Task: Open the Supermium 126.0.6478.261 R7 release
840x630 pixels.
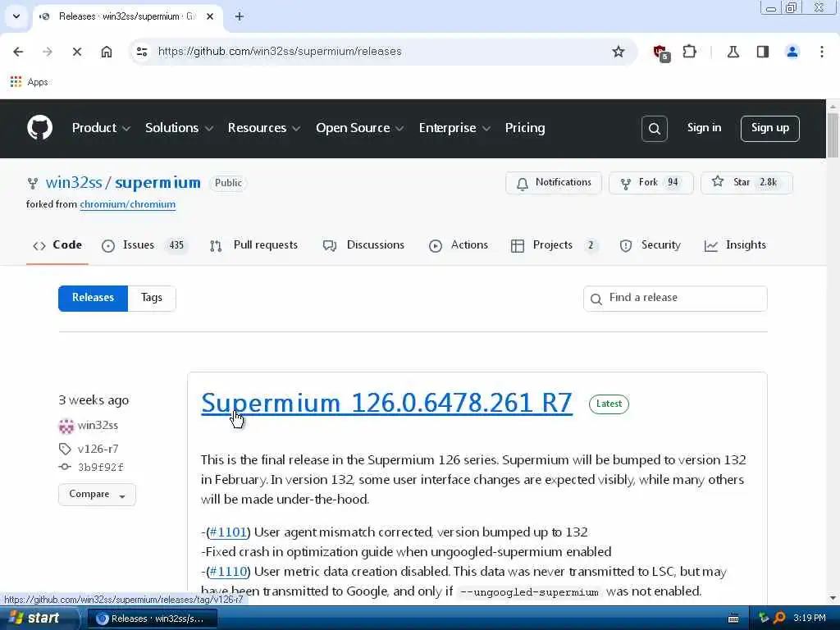Action: pos(386,403)
